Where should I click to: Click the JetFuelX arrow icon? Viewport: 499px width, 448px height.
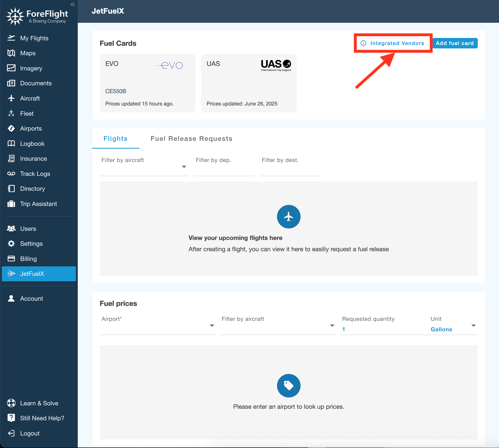point(11,273)
